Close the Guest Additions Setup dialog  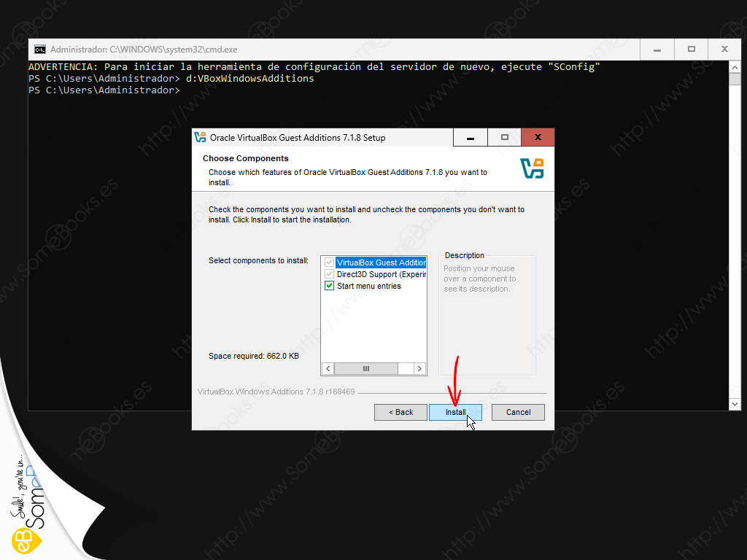click(538, 137)
